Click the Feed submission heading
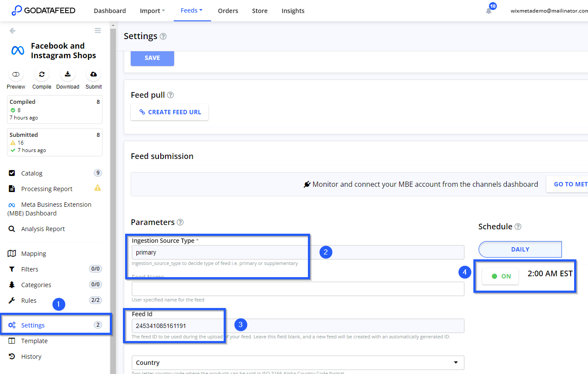This screenshot has height=374, width=588. coord(162,156)
